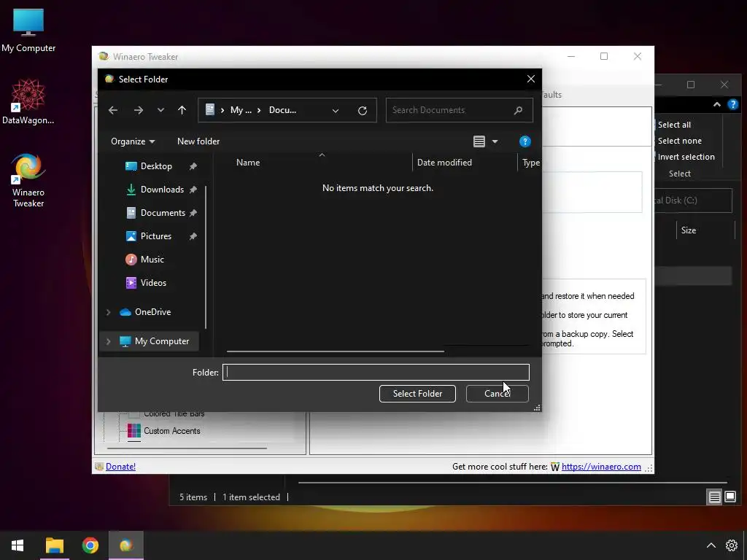Launch Google Chrome from the taskbar
Screen dimensions: 747x560
point(90,545)
